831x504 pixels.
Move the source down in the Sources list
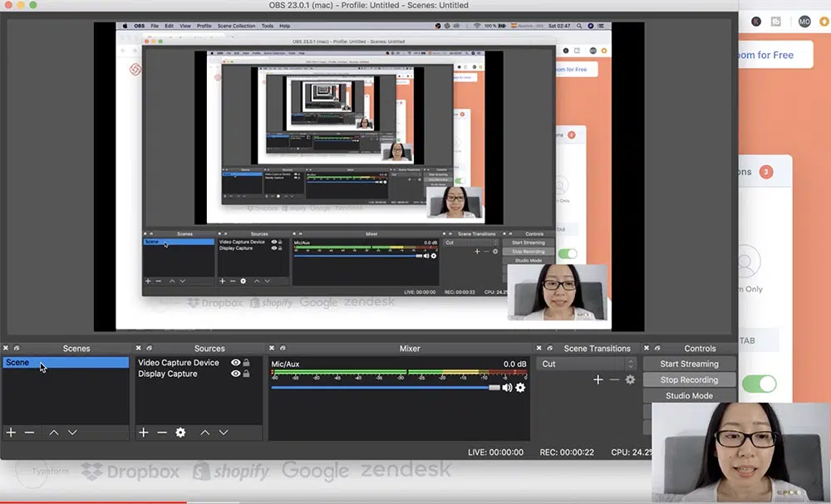click(224, 433)
